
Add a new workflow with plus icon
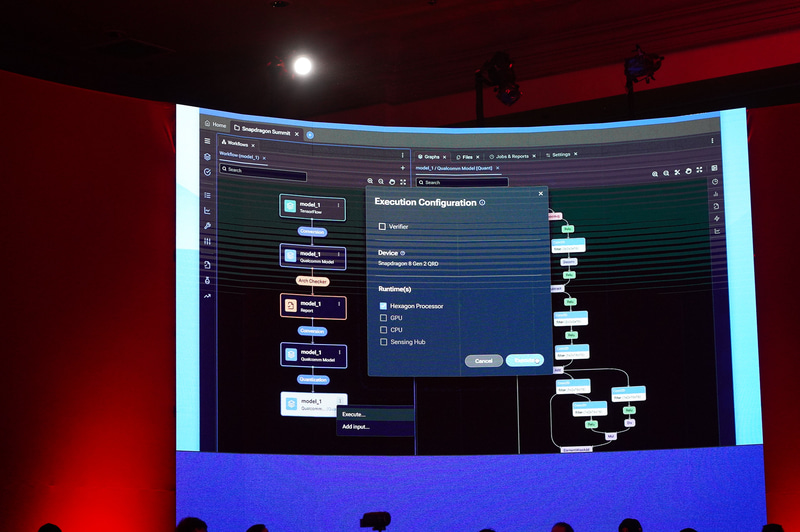(x=403, y=168)
